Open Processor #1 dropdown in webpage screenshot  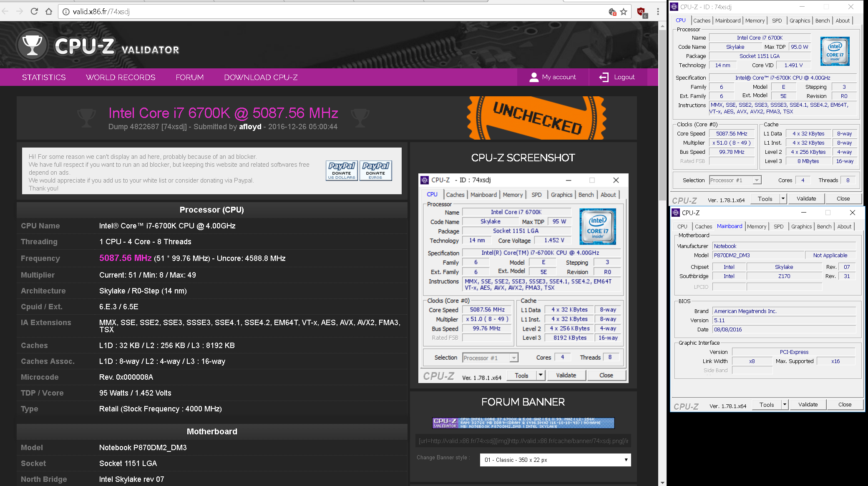click(490, 358)
